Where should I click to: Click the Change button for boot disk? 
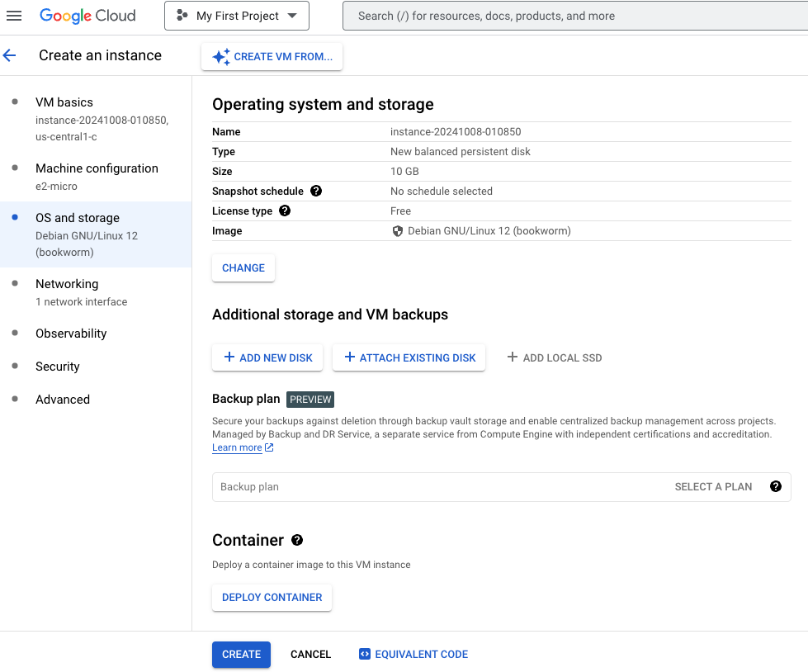243,268
